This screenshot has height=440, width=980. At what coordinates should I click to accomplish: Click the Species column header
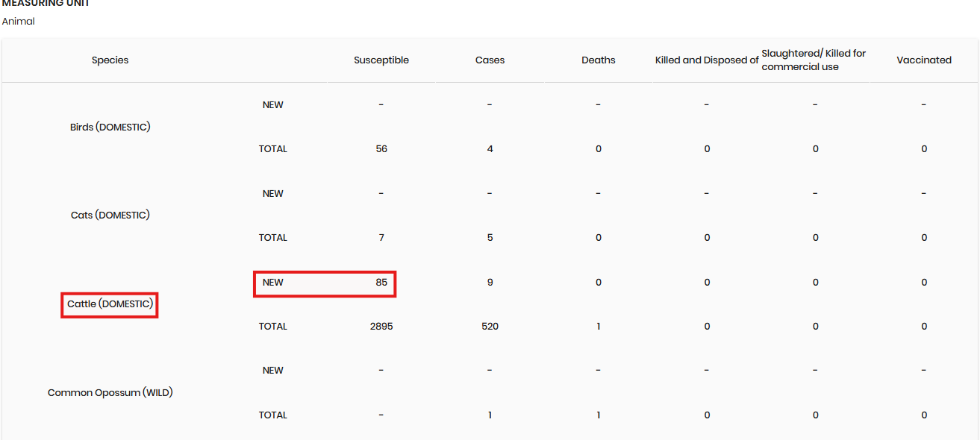click(110, 60)
